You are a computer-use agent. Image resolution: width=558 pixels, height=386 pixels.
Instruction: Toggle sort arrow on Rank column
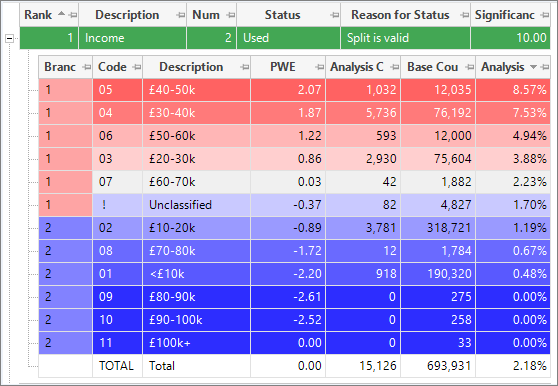[x=62, y=14]
